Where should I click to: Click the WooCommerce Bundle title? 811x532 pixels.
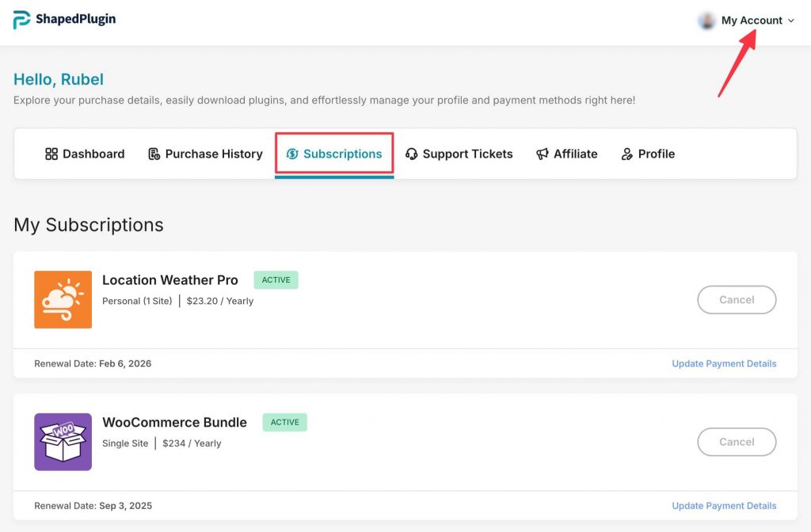[x=175, y=423]
